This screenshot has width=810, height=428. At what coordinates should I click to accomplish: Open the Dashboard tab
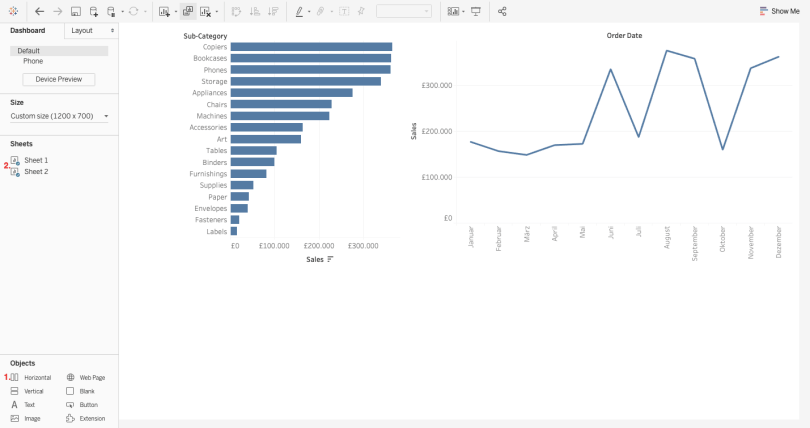click(28, 30)
